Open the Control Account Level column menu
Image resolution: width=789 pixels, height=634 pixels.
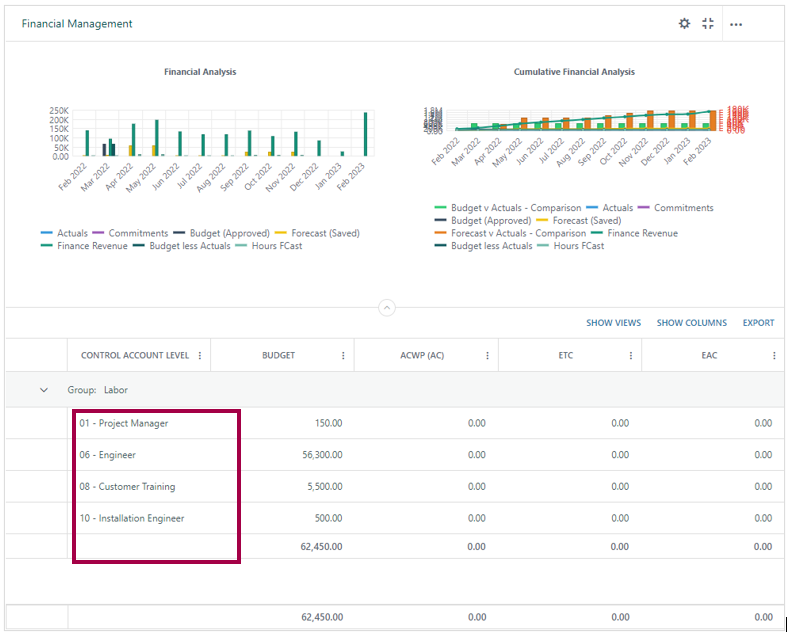[200, 356]
